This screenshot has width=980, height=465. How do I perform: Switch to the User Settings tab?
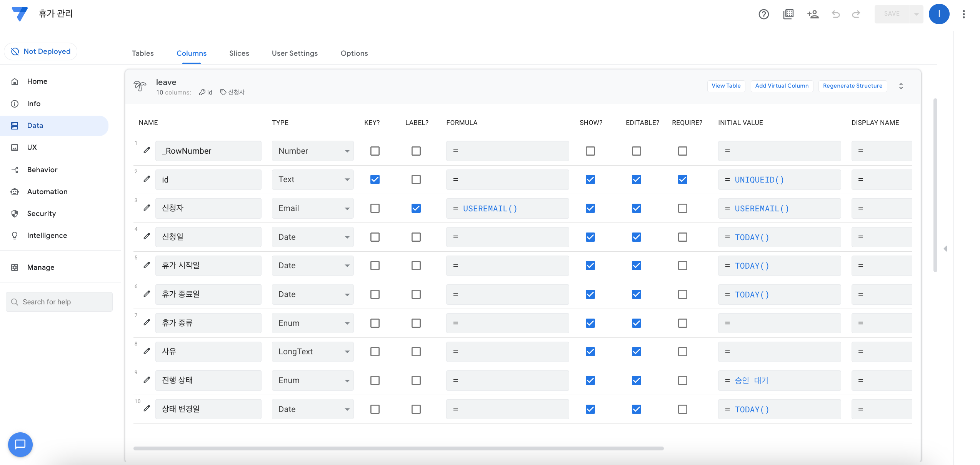(295, 53)
